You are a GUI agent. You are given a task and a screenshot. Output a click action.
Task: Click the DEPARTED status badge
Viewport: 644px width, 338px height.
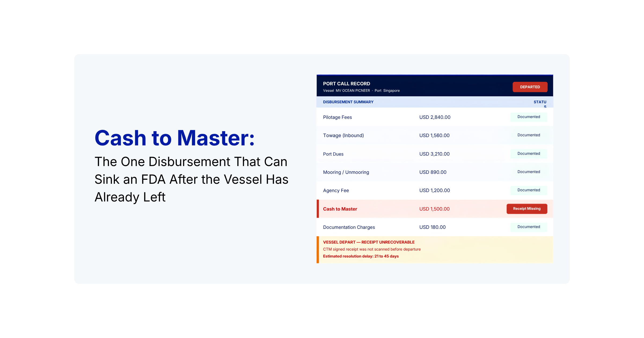530,87
